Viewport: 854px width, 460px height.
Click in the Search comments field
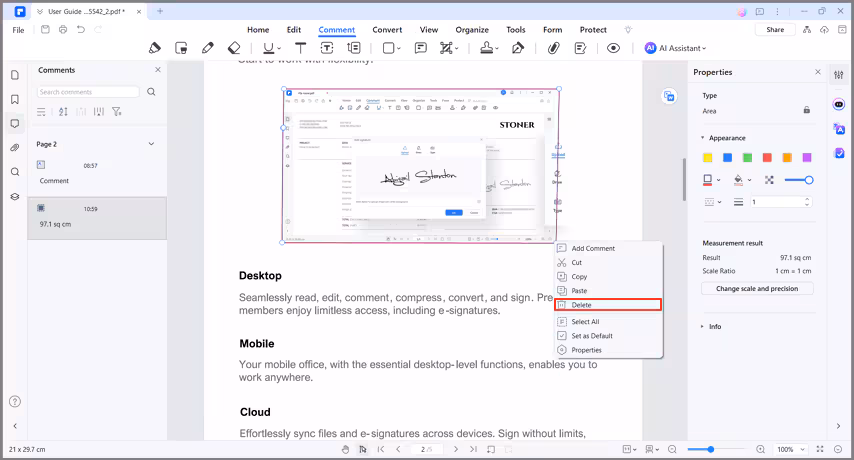click(90, 92)
